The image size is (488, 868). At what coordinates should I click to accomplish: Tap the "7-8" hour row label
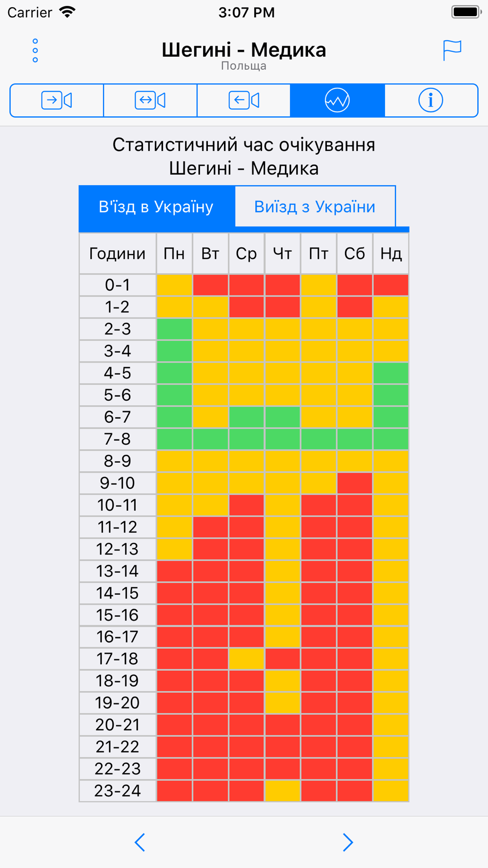click(x=118, y=439)
